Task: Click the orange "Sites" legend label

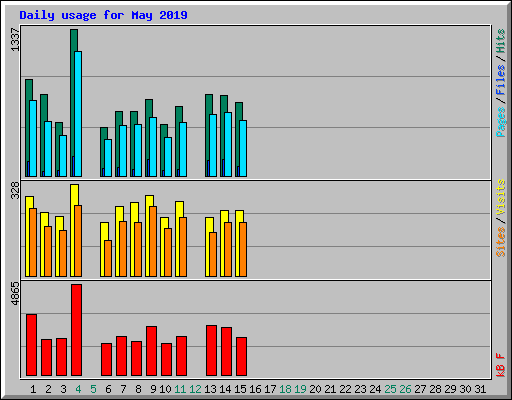Action: (501, 242)
